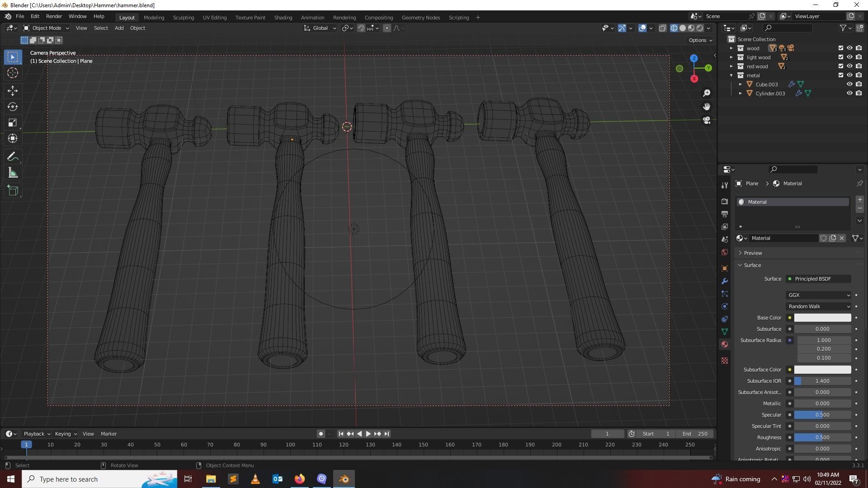Select the Measure tool
The height and width of the screenshot is (488, 868).
click(13, 173)
